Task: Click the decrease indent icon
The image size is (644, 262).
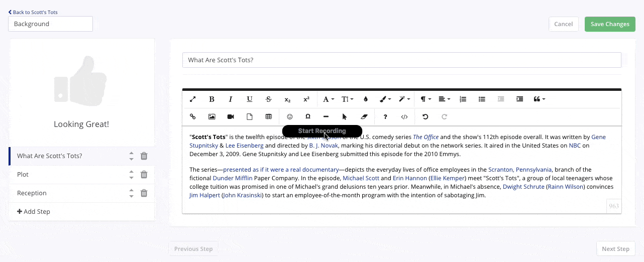Action: point(501,99)
